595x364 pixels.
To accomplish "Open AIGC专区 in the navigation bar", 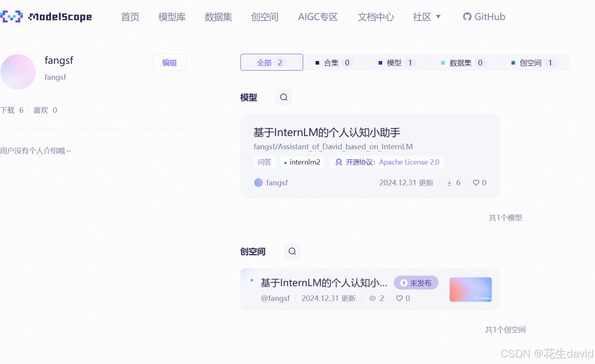I will pyautogui.click(x=318, y=17).
